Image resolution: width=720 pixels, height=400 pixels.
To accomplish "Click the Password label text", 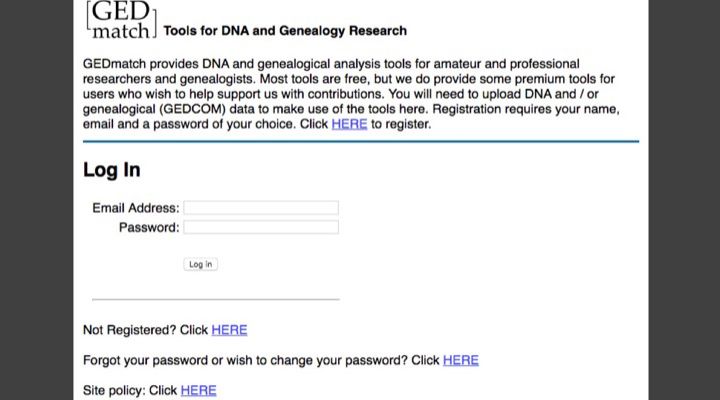I will [149, 227].
